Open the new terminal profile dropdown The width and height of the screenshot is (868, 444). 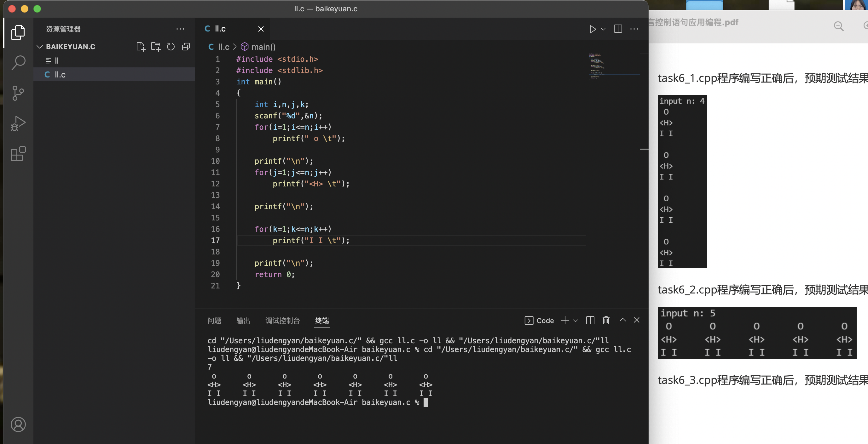coord(576,321)
